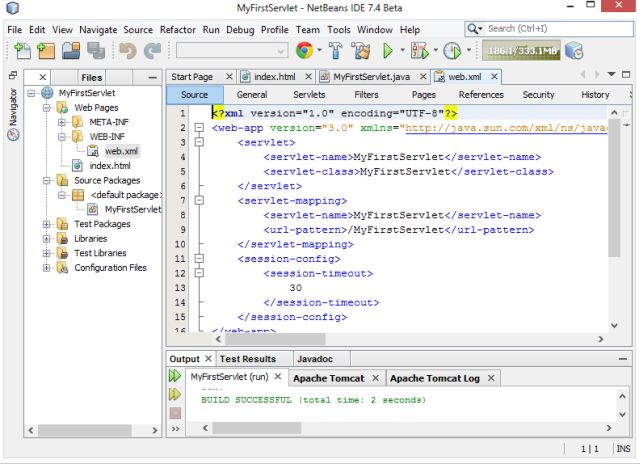Toggle the INS insert mode indicator

(x=623, y=448)
